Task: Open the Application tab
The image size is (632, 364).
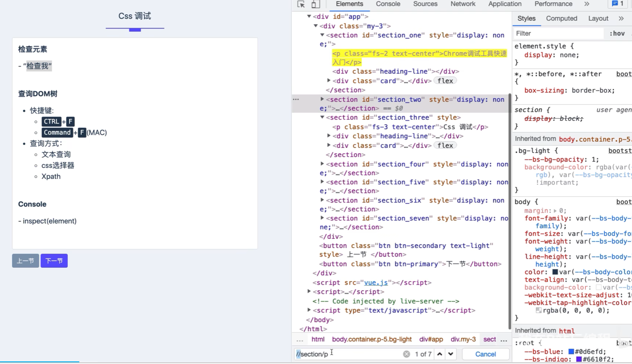Action: pyautogui.click(x=505, y=4)
